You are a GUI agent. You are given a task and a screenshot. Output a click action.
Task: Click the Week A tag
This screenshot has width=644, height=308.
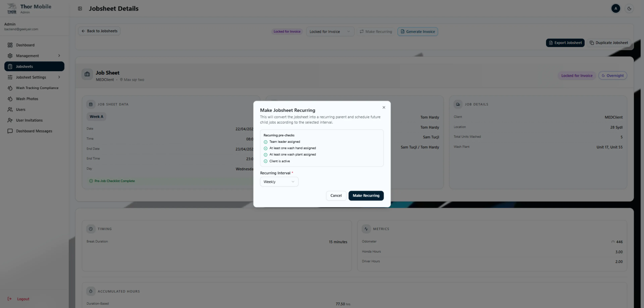click(x=96, y=117)
